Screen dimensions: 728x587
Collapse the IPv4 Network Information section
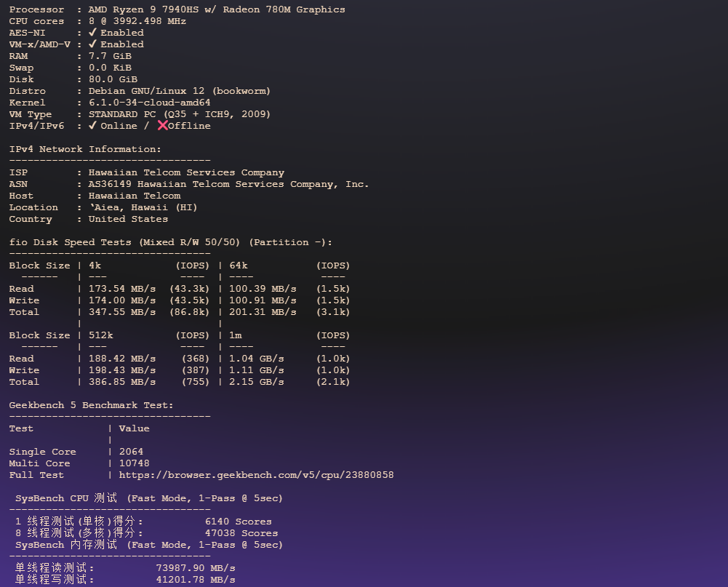coord(87,148)
